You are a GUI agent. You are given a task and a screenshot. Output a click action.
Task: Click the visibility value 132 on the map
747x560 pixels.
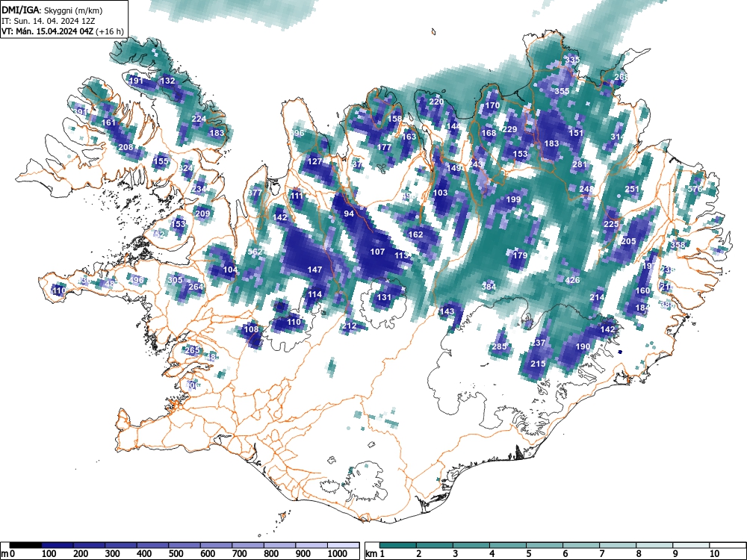click(167, 81)
